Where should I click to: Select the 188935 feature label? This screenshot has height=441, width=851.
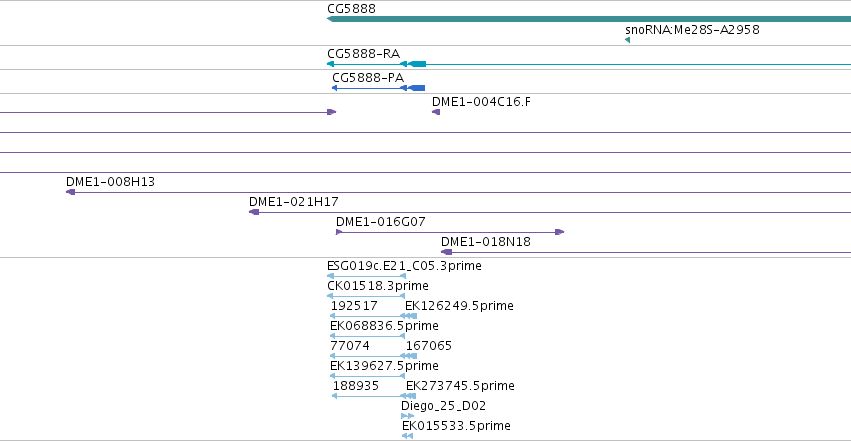[x=355, y=386]
